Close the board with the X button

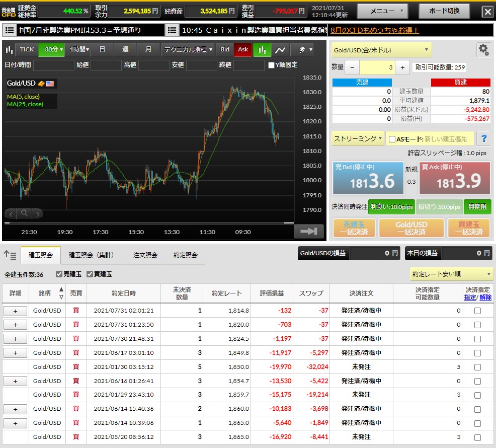coord(488,12)
